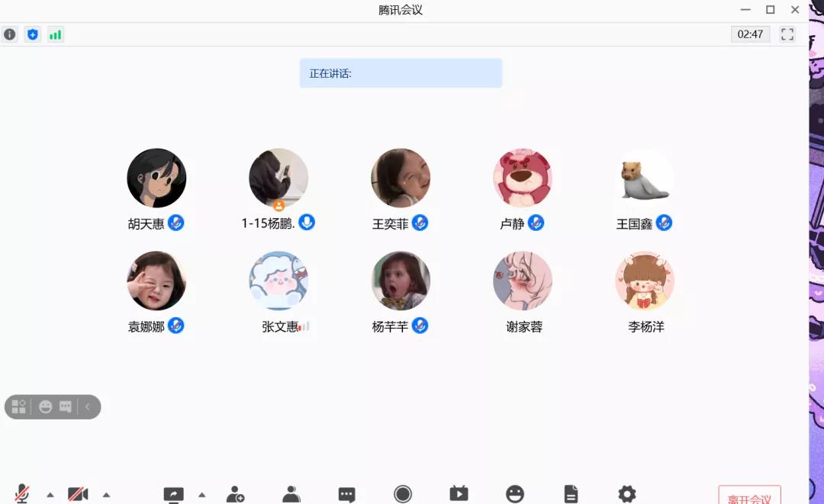Viewport: 824px width, 504px height.
Task: Click the red leave meeting button
Action: (x=749, y=497)
